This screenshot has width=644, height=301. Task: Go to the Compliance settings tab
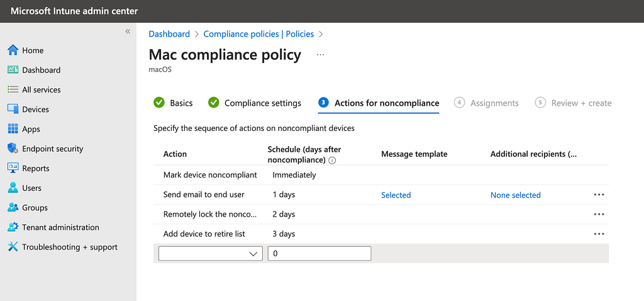[255, 103]
